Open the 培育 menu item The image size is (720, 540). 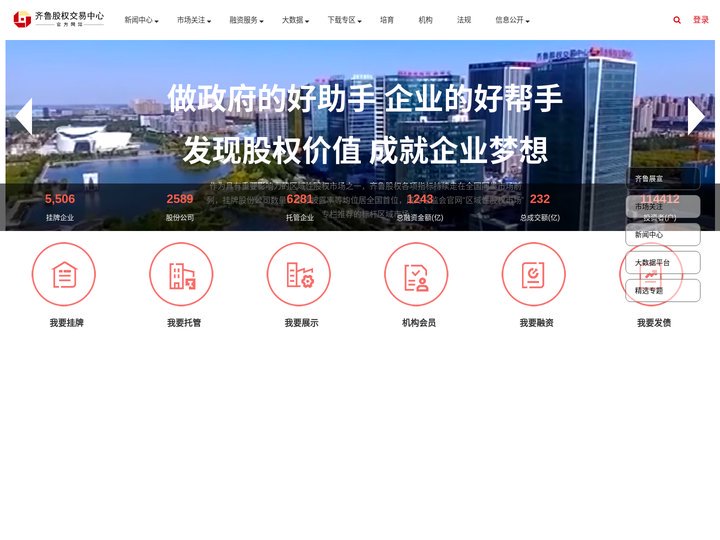387,20
